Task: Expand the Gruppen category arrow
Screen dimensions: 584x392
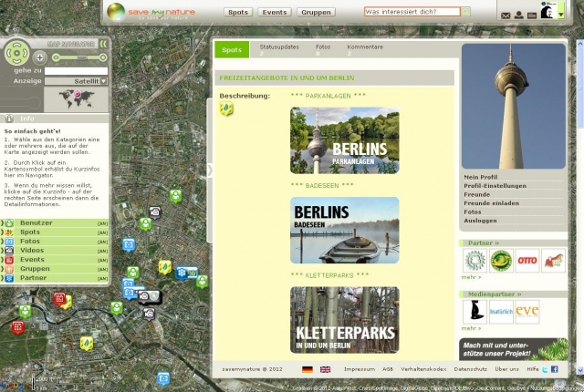Action: click(2, 269)
